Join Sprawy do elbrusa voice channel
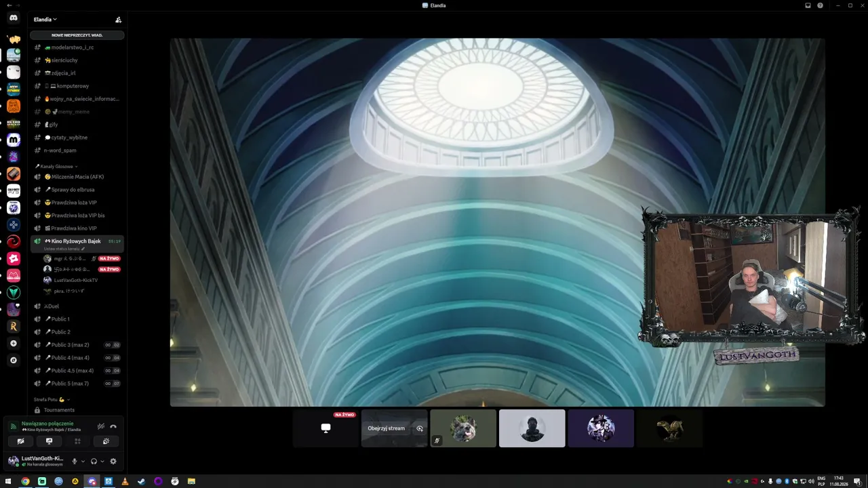 click(77, 190)
